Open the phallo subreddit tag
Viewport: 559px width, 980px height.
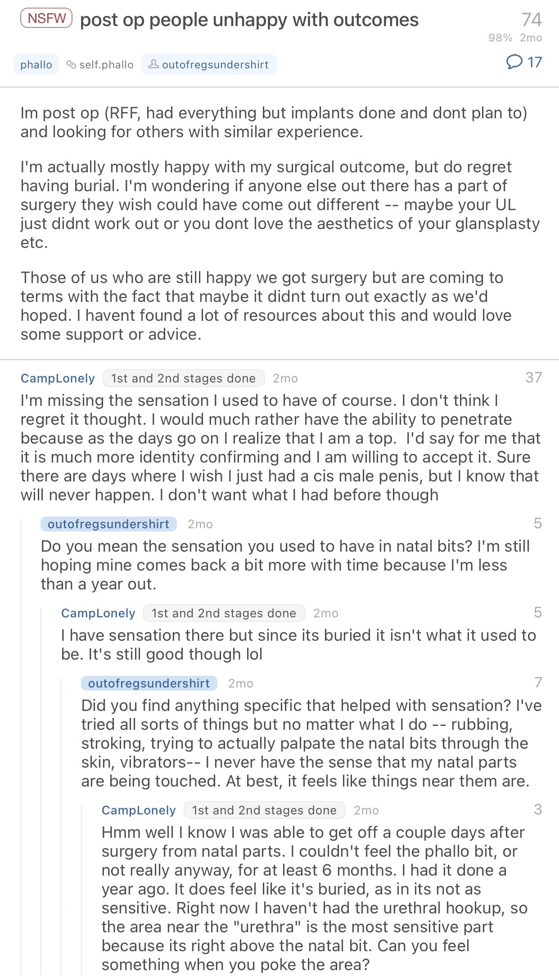[36, 65]
